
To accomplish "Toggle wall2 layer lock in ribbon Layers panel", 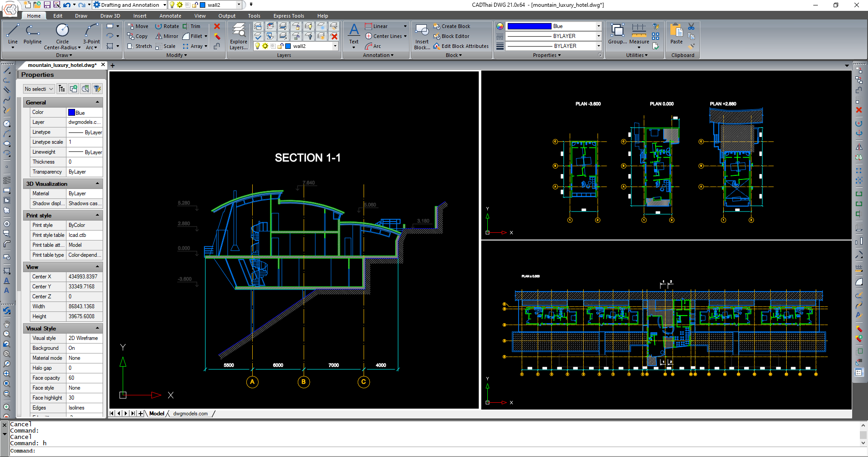I will pyautogui.click(x=280, y=46).
